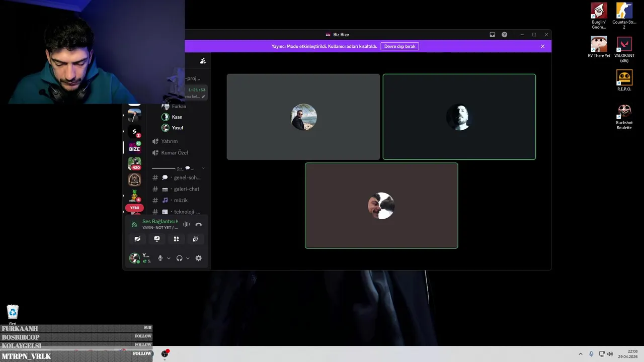
Task: Open the soundboard icon
Action: click(x=196, y=239)
